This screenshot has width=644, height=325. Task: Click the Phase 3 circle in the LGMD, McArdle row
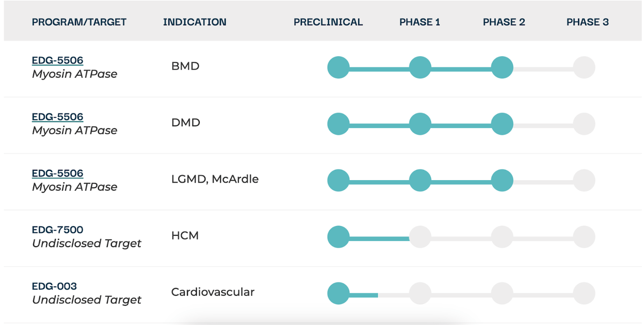[584, 180]
